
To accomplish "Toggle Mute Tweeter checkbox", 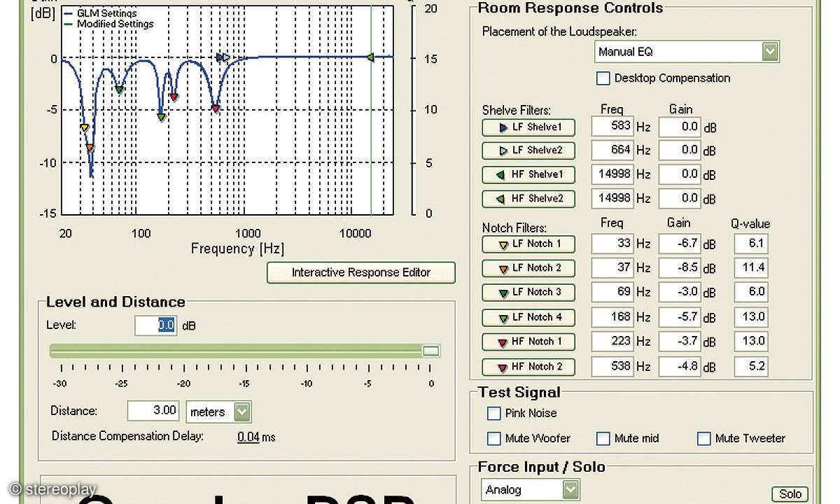I will (703, 439).
